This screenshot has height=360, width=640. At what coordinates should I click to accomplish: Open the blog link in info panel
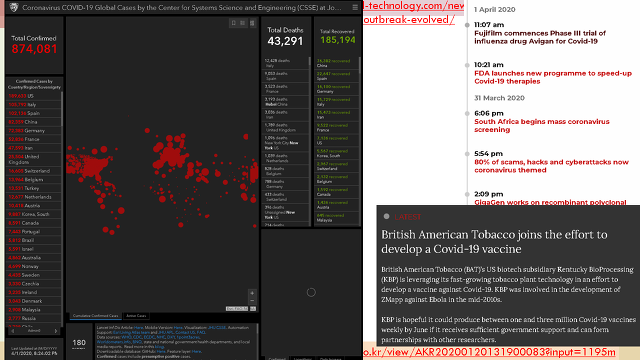pos(159,347)
